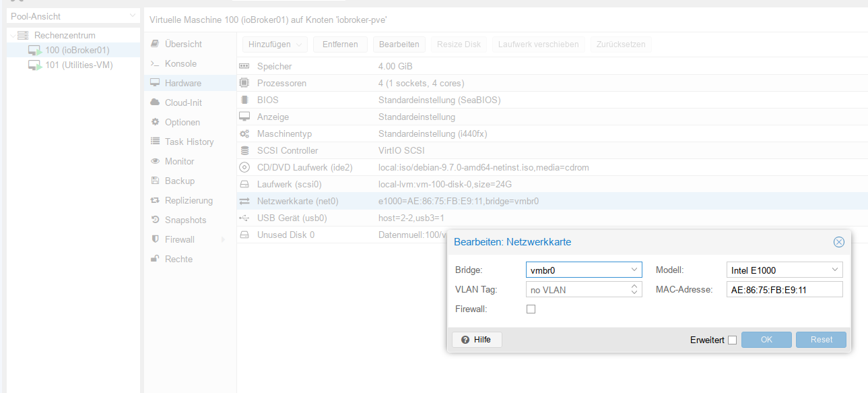Click the Hilfe question mark icon
This screenshot has width=868, height=393.
(x=465, y=340)
